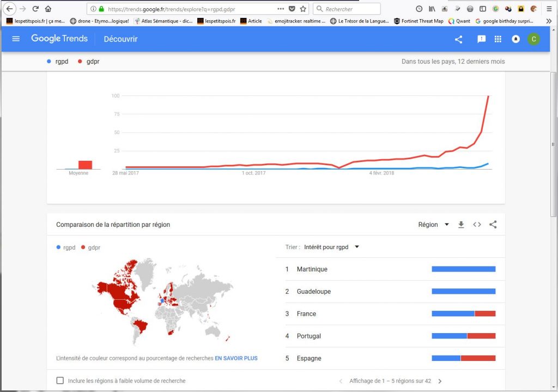The height and width of the screenshot is (392, 558).
Task: Select the France region row
Action: coord(390,313)
